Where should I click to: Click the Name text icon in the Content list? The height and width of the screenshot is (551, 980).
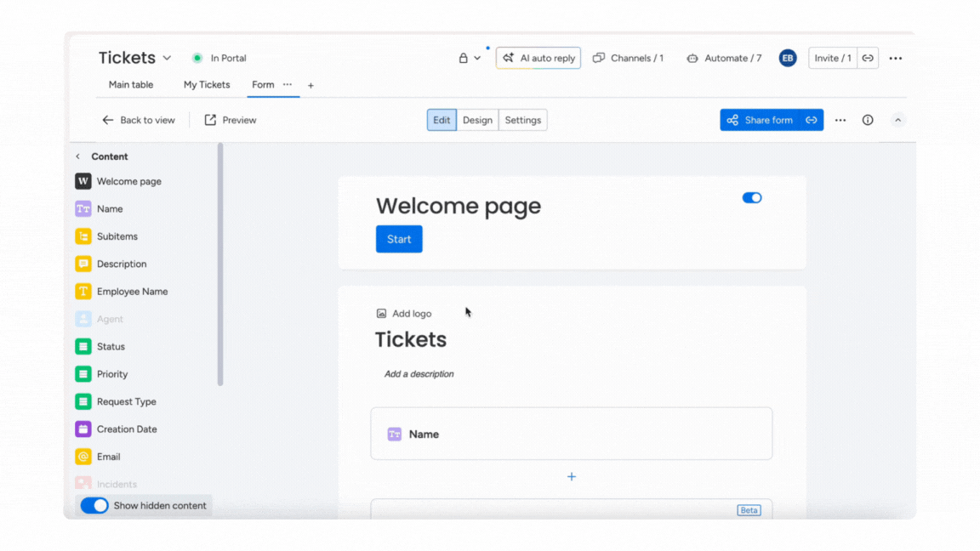click(83, 208)
